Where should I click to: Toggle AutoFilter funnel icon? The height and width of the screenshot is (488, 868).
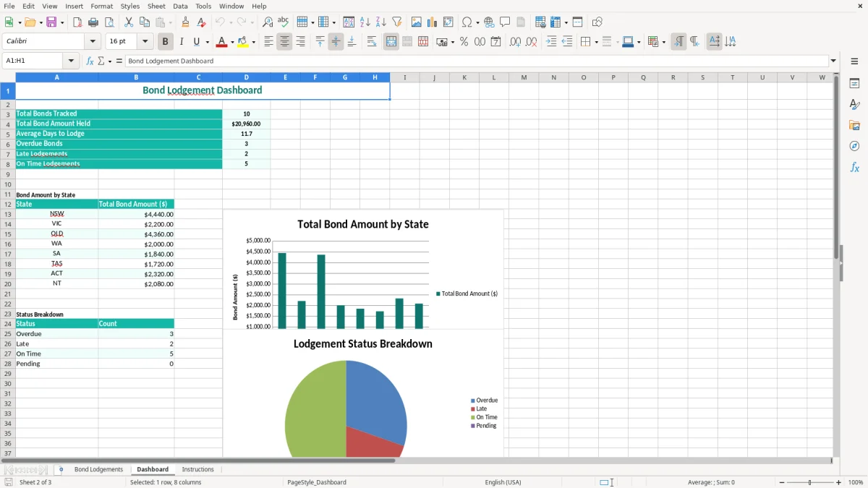[x=397, y=22]
